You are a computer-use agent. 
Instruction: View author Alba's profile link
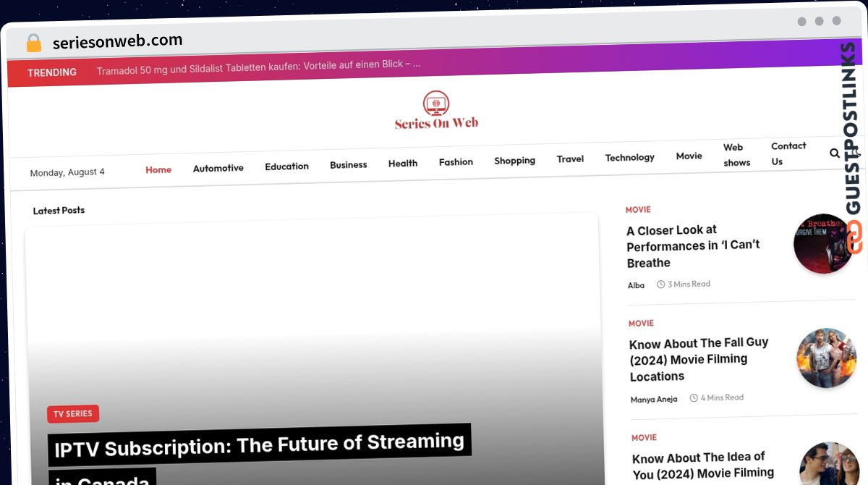coord(636,285)
